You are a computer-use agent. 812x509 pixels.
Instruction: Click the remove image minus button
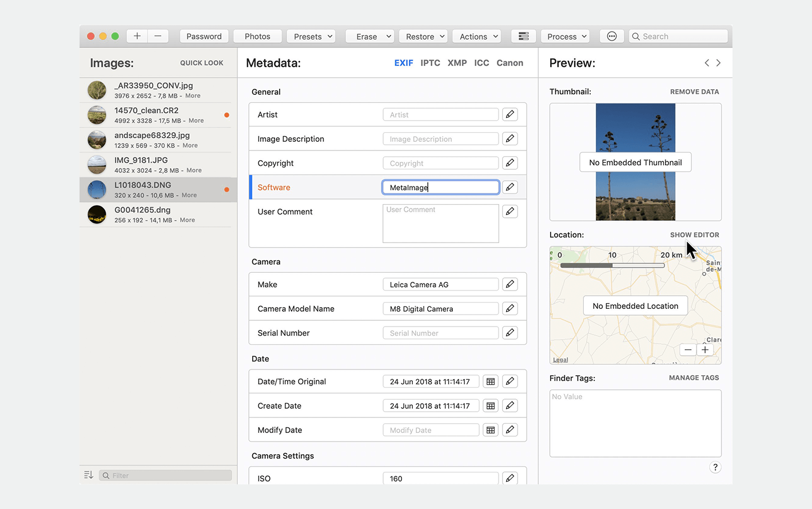click(x=158, y=36)
